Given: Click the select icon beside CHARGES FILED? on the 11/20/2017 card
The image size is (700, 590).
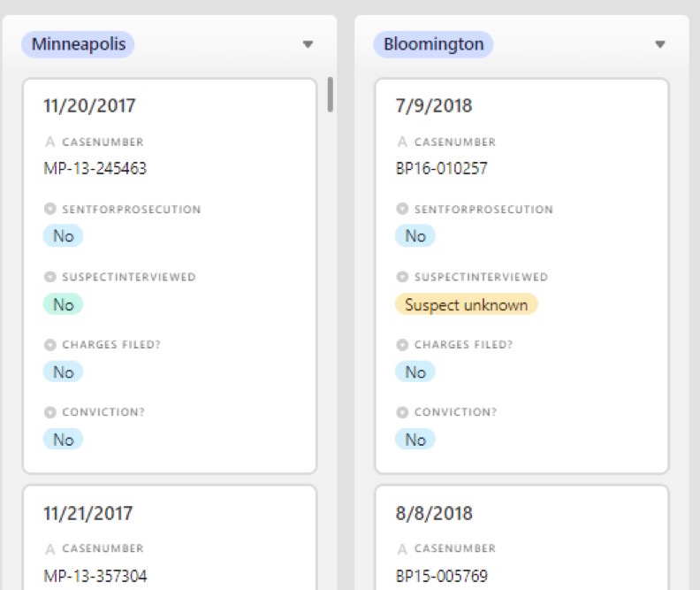Looking at the screenshot, I should [x=50, y=345].
